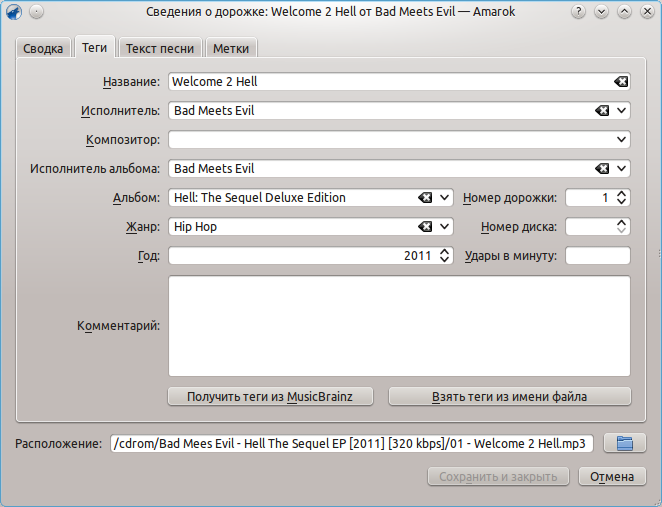Decrease the Год value
The height and width of the screenshot is (507, 662).
click(x=444, y=260)
